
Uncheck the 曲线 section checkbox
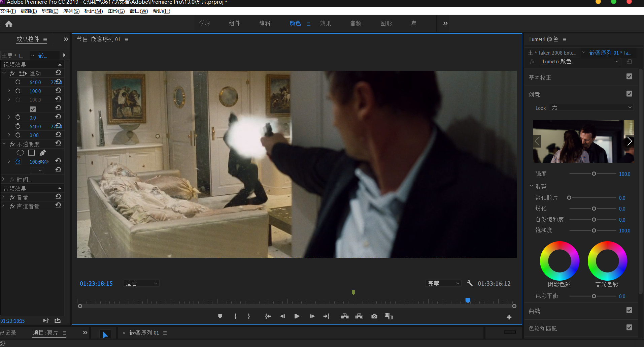629,310
